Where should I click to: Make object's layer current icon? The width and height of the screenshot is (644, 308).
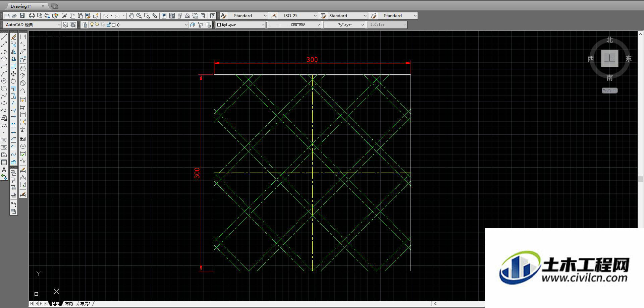click(193, 25)
